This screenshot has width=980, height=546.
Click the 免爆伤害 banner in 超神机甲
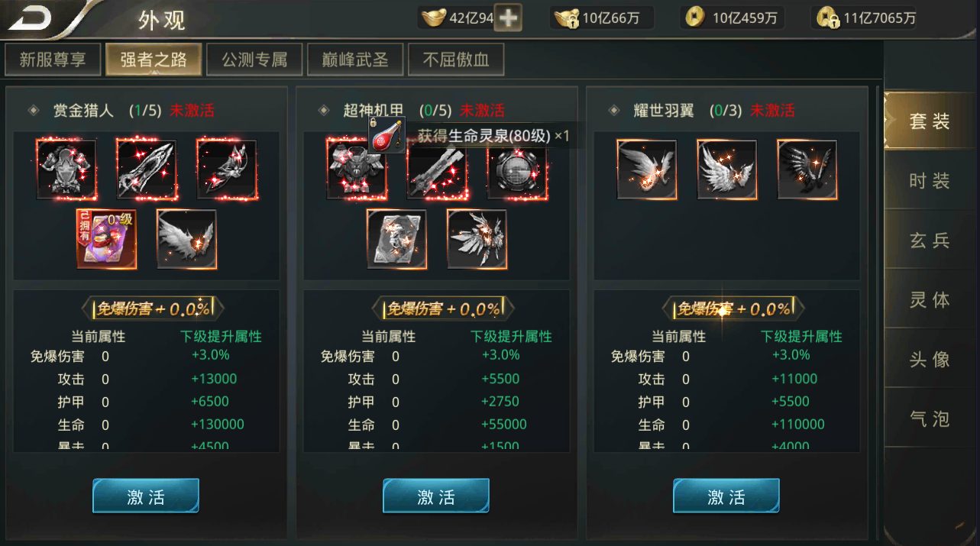tap(443, 309)
